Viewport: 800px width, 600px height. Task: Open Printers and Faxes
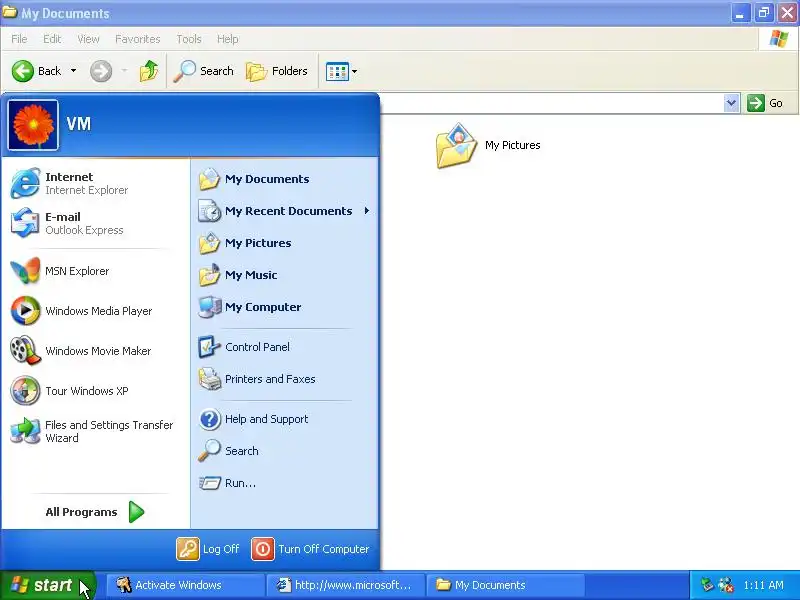pos(284,379)
